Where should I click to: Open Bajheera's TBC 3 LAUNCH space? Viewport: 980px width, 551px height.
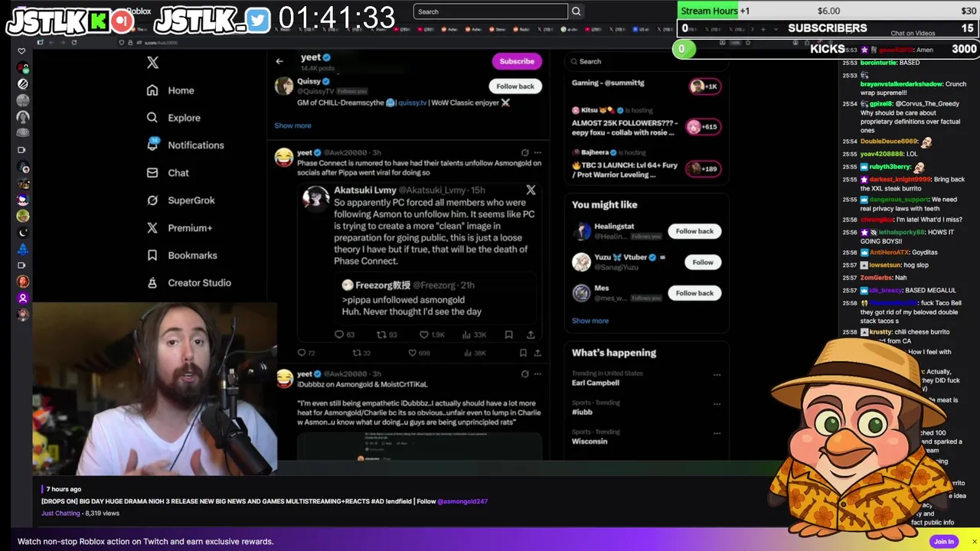point(646,165)
